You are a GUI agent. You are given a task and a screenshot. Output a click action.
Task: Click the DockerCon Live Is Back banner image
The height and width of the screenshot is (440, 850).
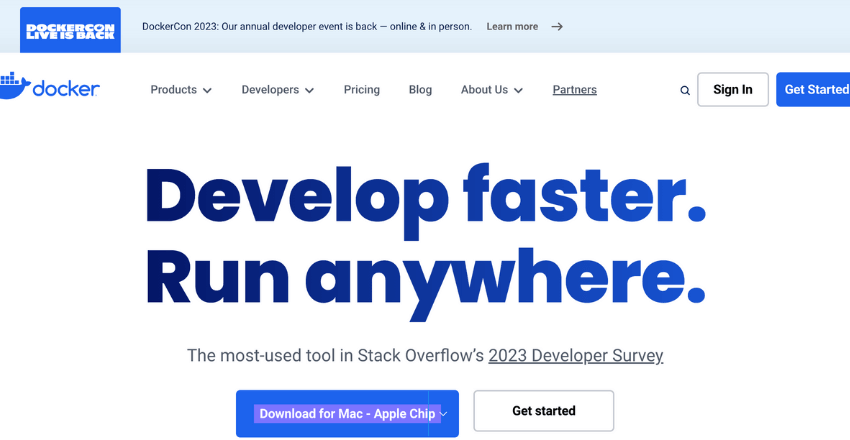pyautogui.click(x=70, y=30)
